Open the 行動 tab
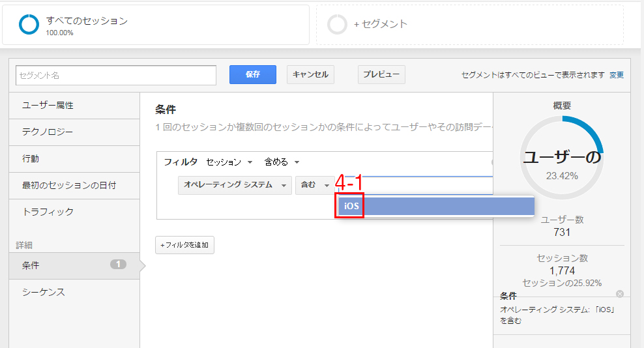This screenshot has height=348, width=644. coord(74,159)
